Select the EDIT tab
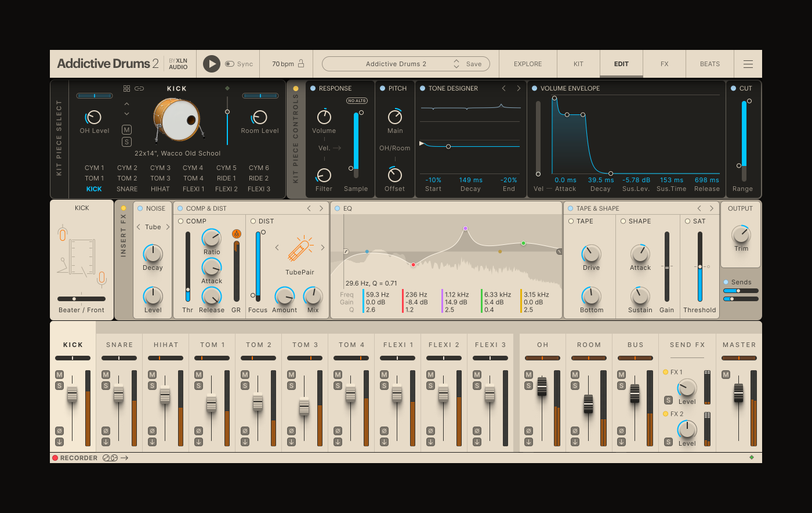 [621, 64]
